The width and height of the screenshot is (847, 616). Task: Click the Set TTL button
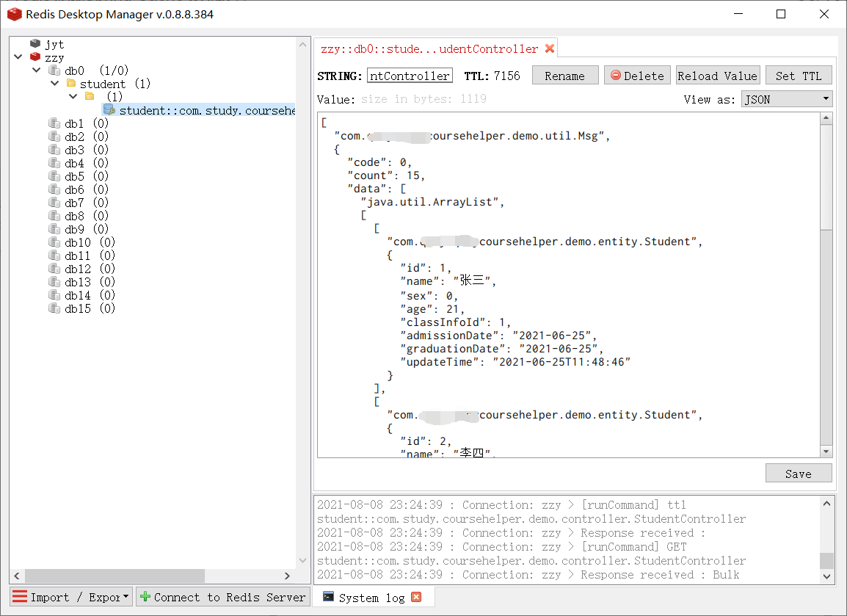(x=799, y=76)
